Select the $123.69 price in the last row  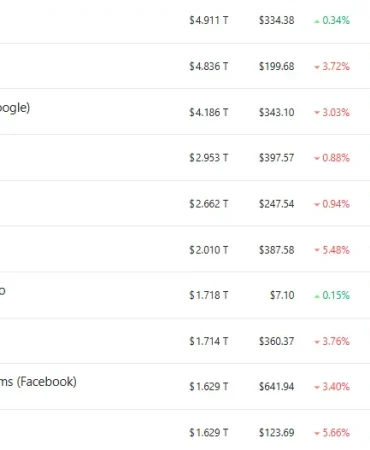(x=277, y=433)
